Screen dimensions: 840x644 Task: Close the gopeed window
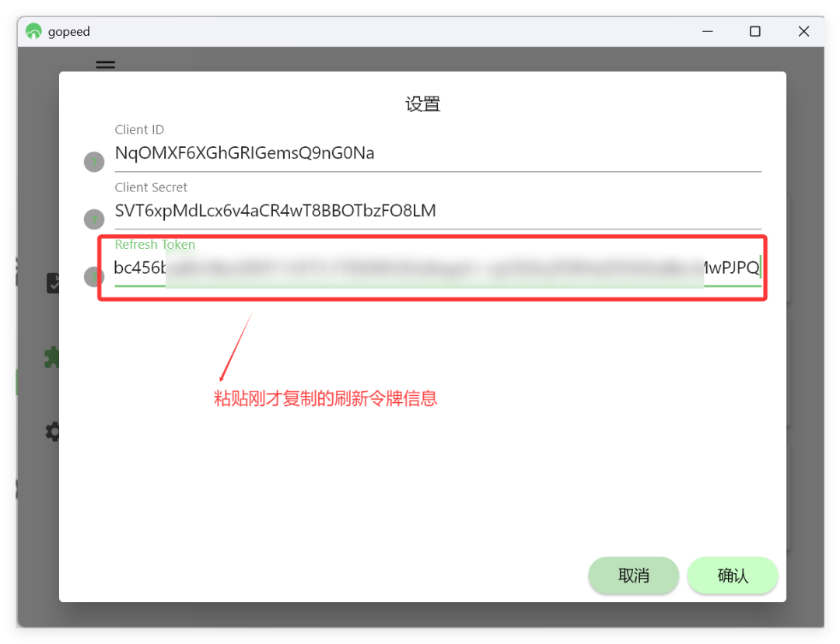(x=803, y=32)
